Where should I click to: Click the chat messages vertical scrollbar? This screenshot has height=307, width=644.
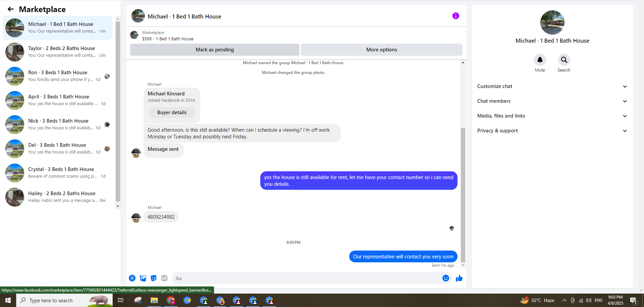(463, 195)
